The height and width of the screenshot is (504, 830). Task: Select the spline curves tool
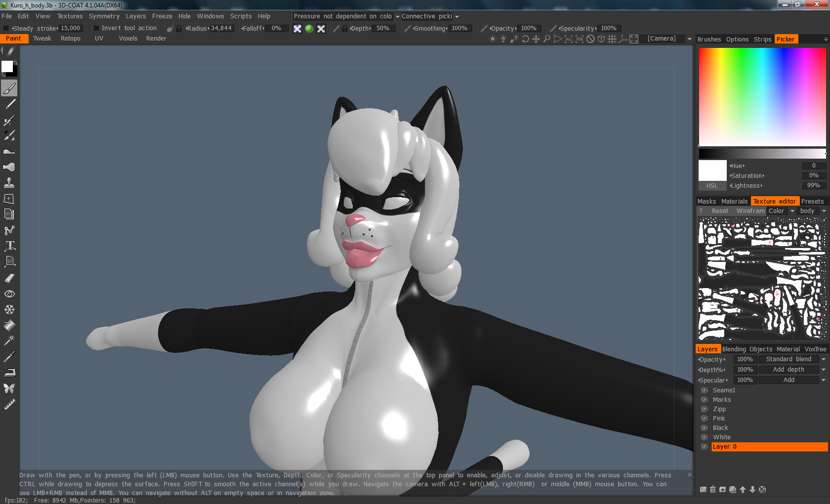click(9, 230)
